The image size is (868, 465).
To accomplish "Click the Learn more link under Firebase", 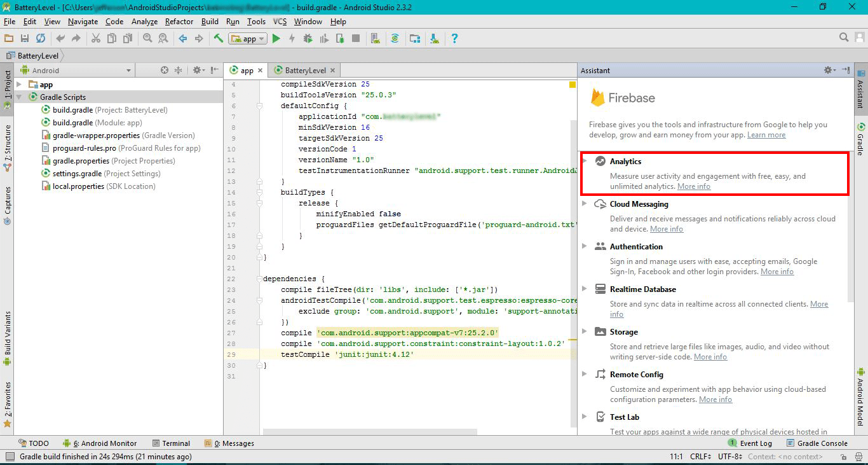I will 766,135.
